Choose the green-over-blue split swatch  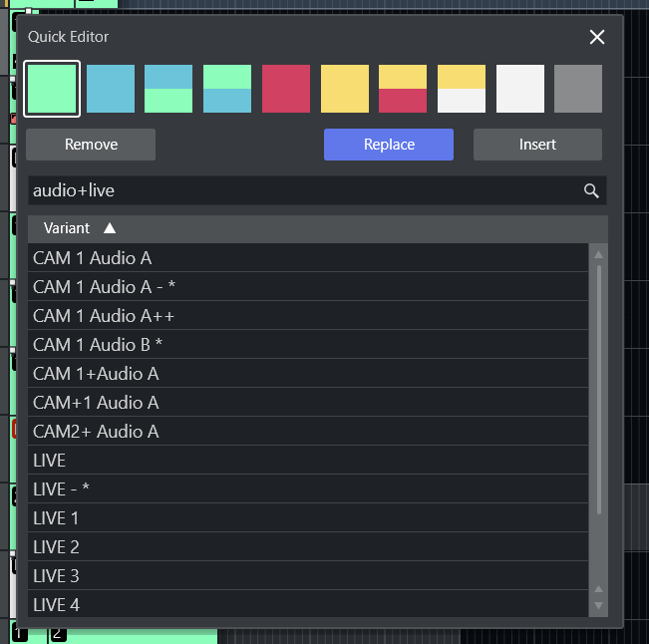click(227, 89)
